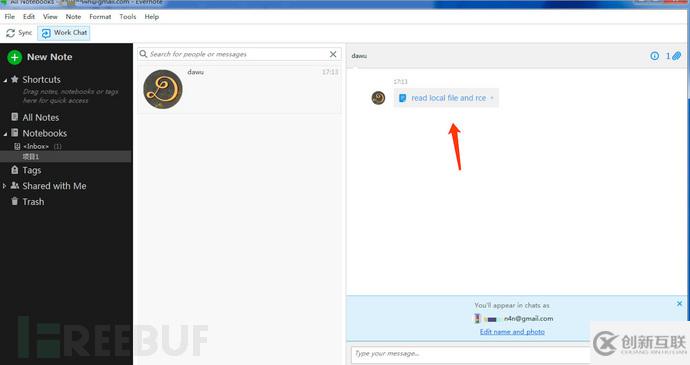Image resolution: width=690 pixels, height=365 pixels.
Task: Click the info icon in chat header
Action: (x=654, y=56)
